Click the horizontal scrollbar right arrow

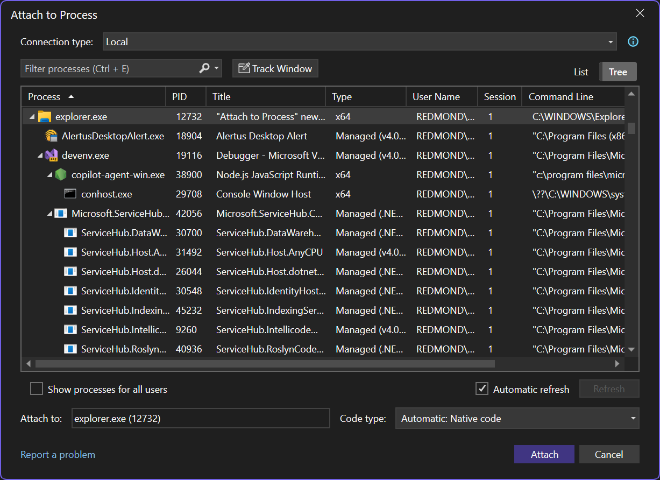pos(617,363)
